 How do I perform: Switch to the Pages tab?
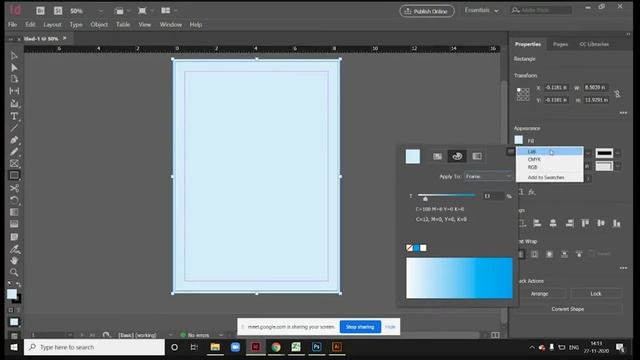tap(560, 44)
